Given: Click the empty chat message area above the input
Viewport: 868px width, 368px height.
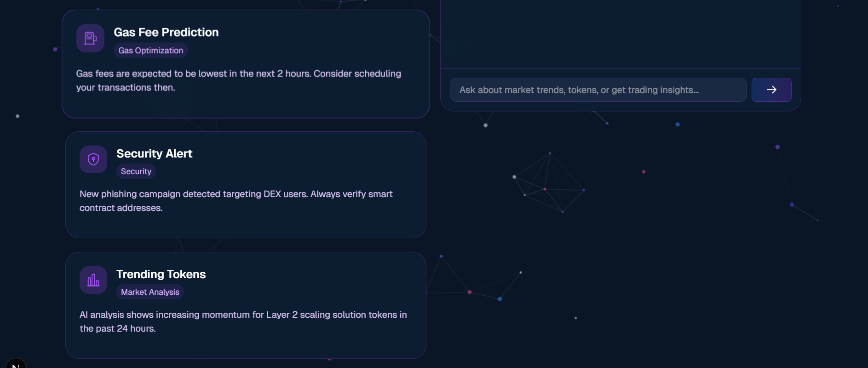Looking at the screenshot, I should coord(621,34).
